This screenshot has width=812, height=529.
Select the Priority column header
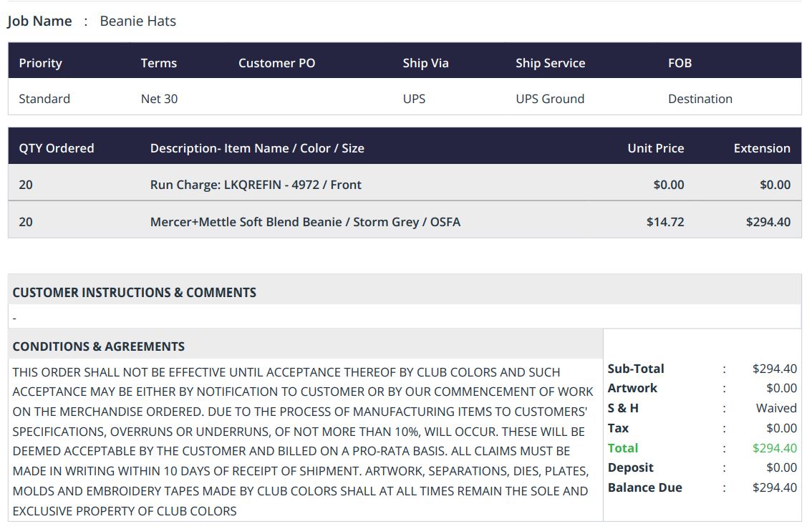tap(40, 63)
